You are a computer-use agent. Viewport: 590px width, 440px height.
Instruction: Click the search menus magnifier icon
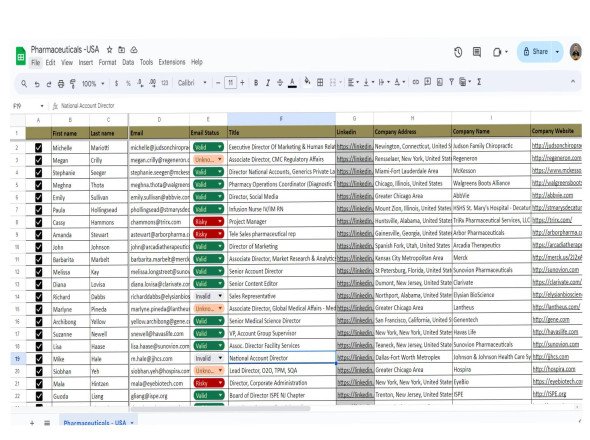coord(24,84)
